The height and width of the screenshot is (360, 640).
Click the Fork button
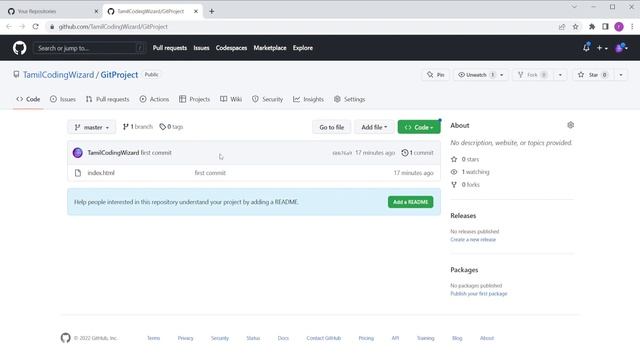532,75
